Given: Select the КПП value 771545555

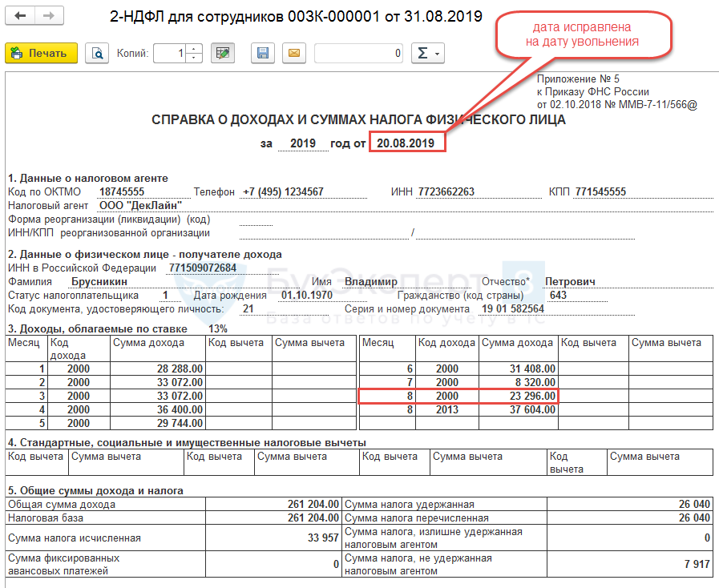Looking at the screenshot, I should (600, 191).
